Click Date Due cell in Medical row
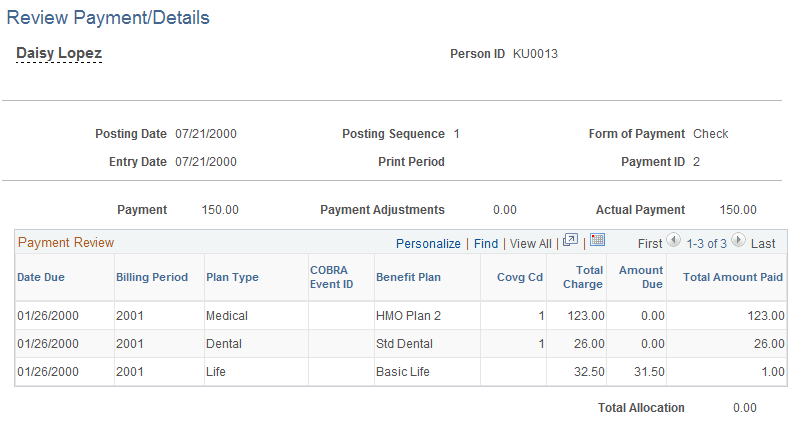 click(48, 316)
